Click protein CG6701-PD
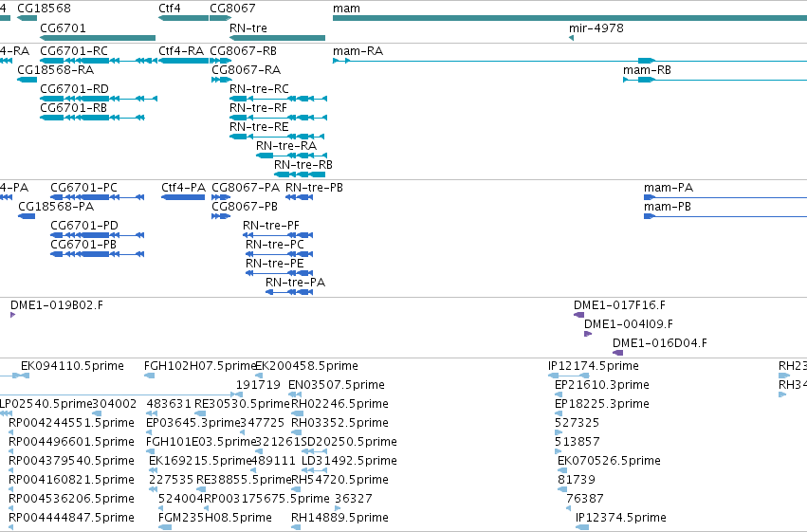807x532 pixels. (98, 235)
